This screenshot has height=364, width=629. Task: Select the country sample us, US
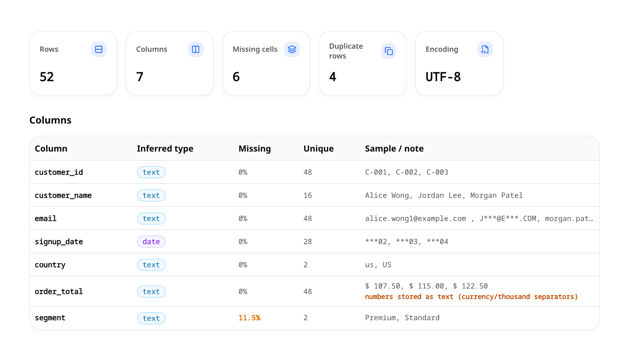click(378, 265)
